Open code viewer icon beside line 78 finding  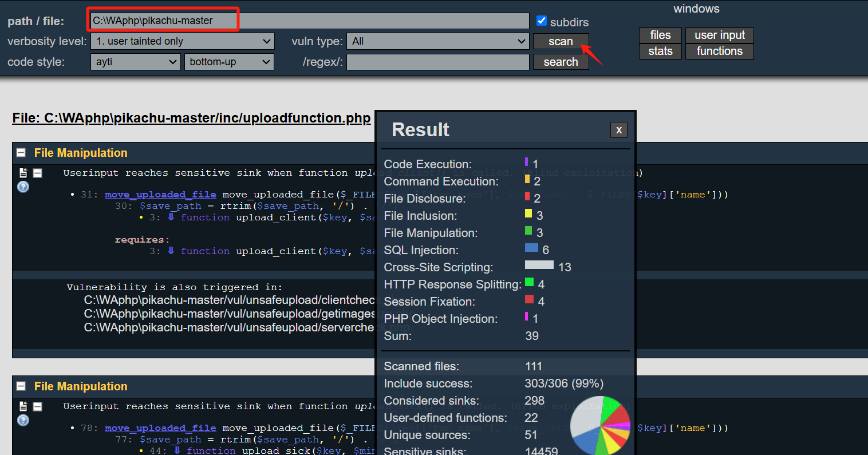[x=23, y=406]
